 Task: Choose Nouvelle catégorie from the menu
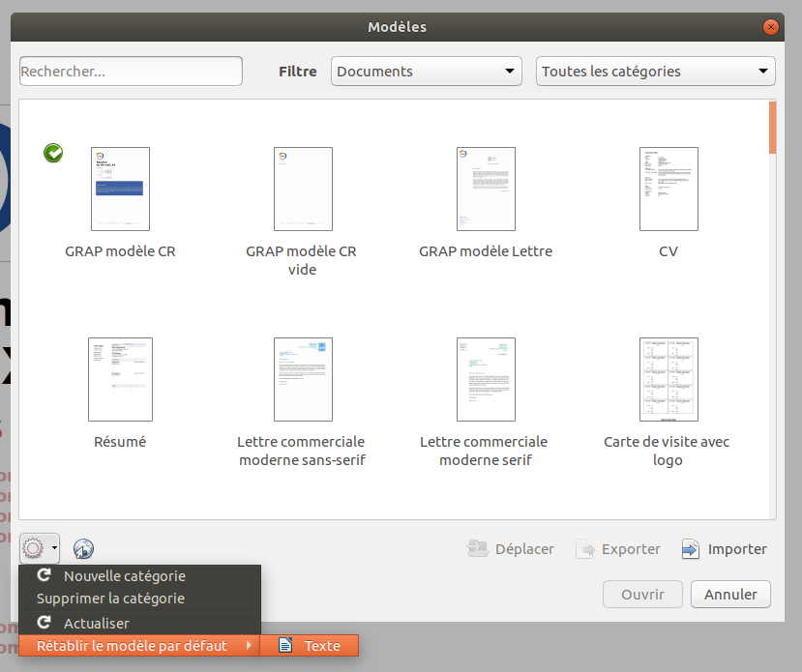[x=124, y=576]
